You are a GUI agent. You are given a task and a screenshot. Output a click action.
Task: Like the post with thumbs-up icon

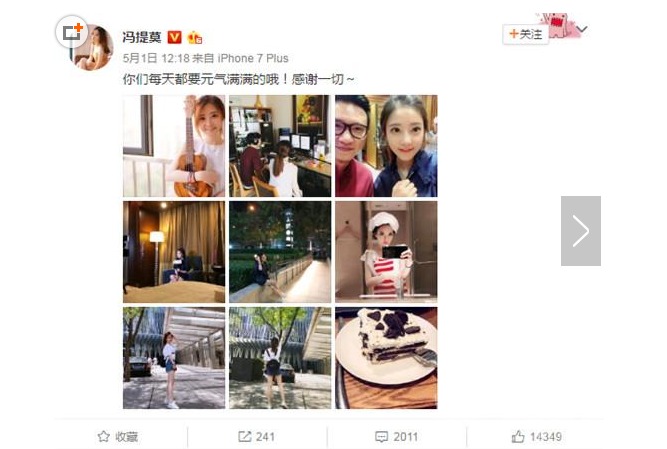click(x=518, y=436)
